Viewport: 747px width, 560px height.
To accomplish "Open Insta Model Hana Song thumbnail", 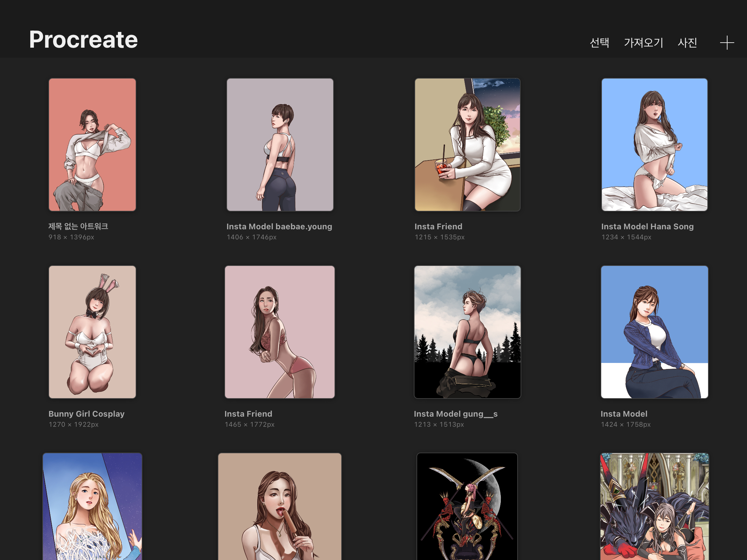I will (654, 145).
